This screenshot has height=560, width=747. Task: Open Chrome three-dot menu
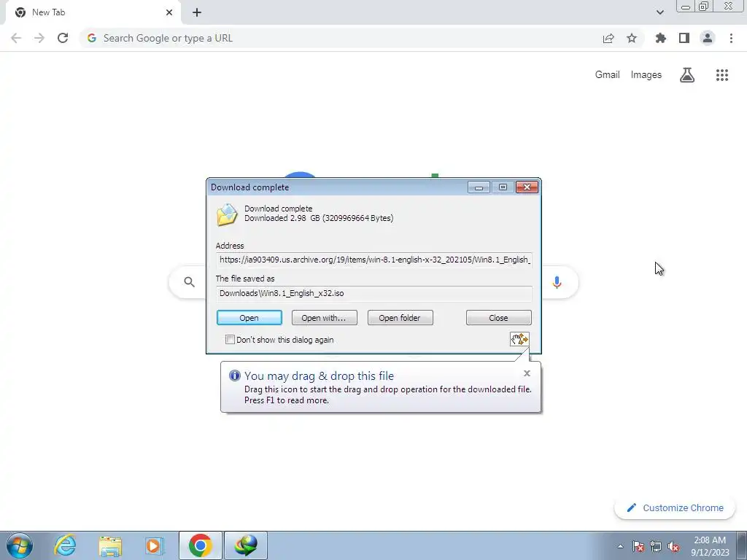pyautogui.click(x=731, y=38)
